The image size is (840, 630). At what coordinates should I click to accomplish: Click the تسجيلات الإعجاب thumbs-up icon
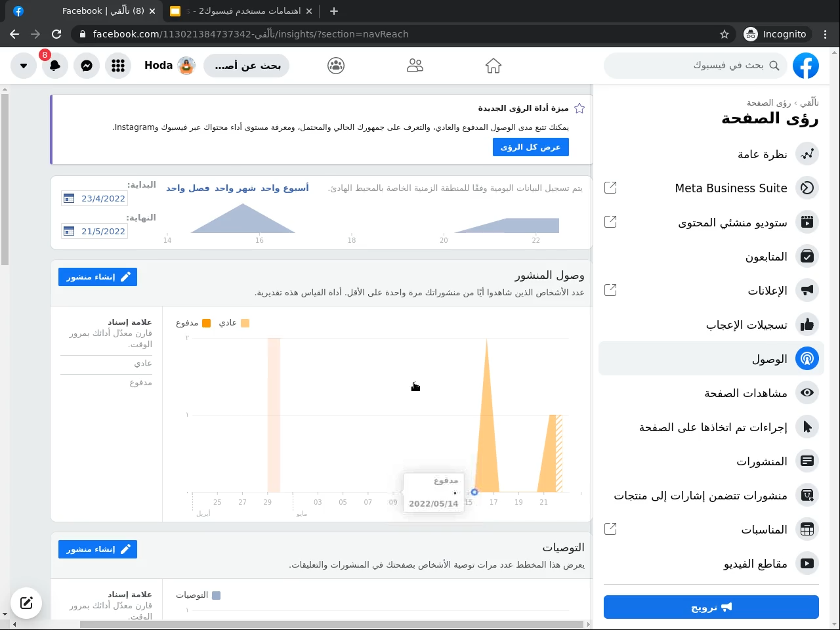(x=807, y=325)
